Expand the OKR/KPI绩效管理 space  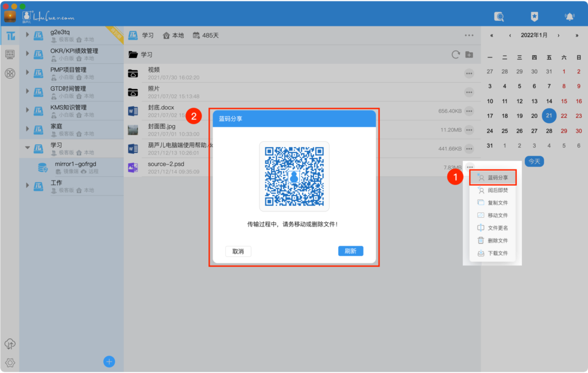pyautogui.click(x=28, y=53)
